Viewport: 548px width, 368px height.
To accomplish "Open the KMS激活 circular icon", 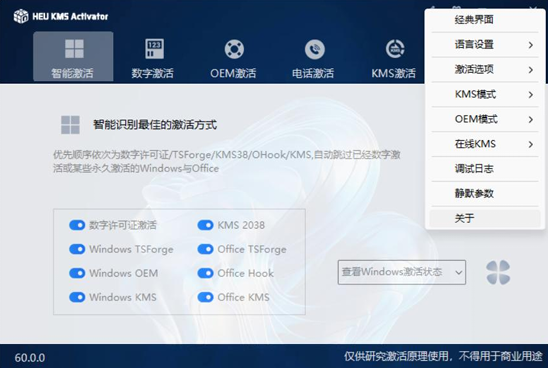I will [395, 49].
